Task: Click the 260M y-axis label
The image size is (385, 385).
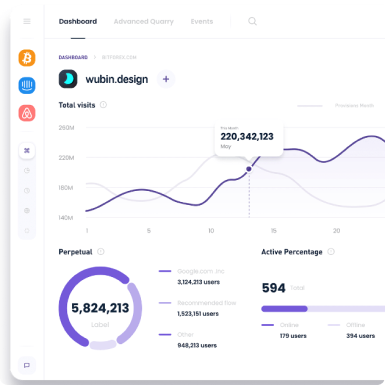Action: pyautogui.click(x=66, y=128)
